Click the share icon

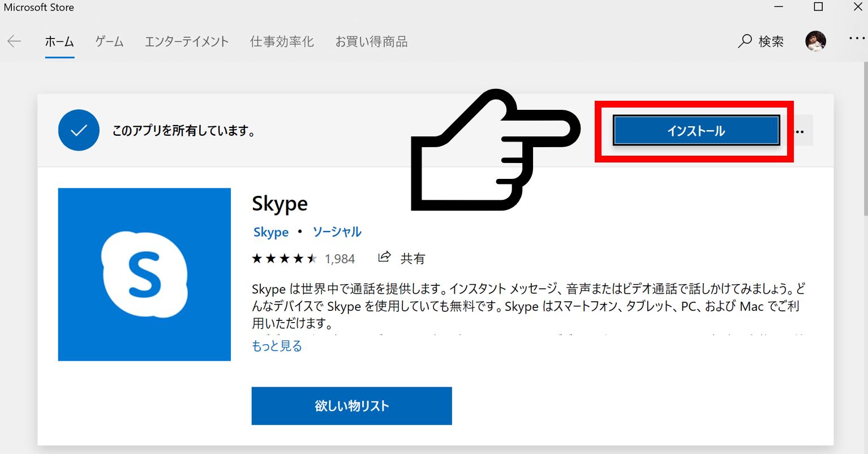tap(384, 258)
